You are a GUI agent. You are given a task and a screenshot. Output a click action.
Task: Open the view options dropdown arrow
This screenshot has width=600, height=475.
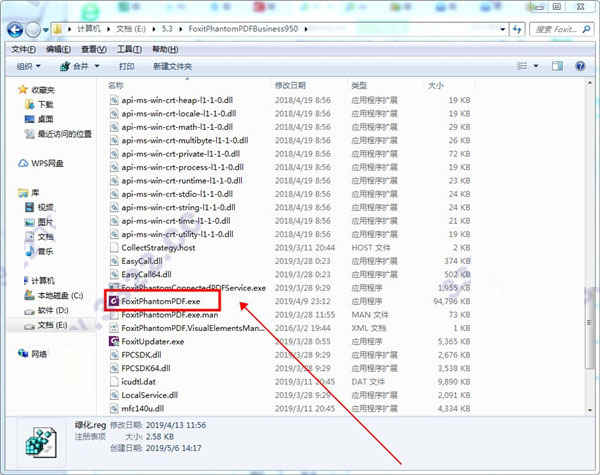536,66
